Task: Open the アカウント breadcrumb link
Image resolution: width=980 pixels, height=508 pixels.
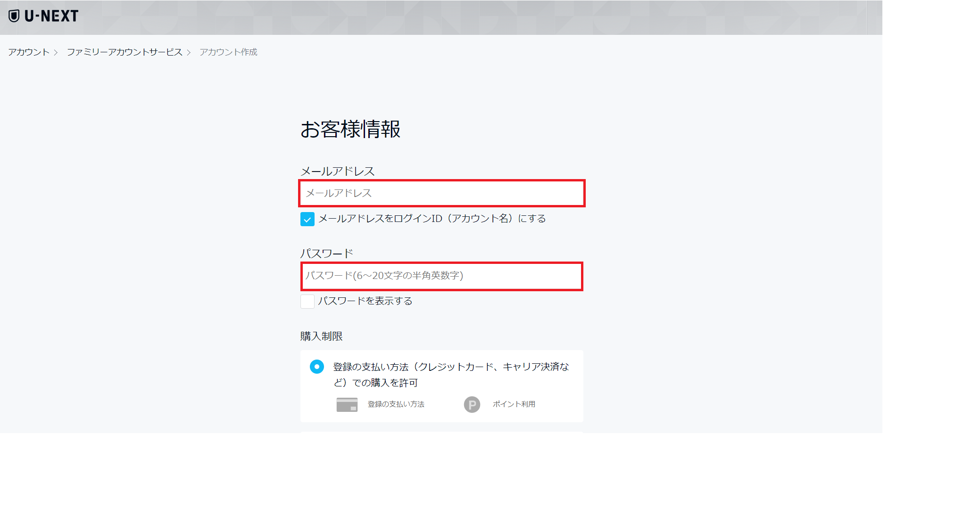Action: (x=29, y=52)
